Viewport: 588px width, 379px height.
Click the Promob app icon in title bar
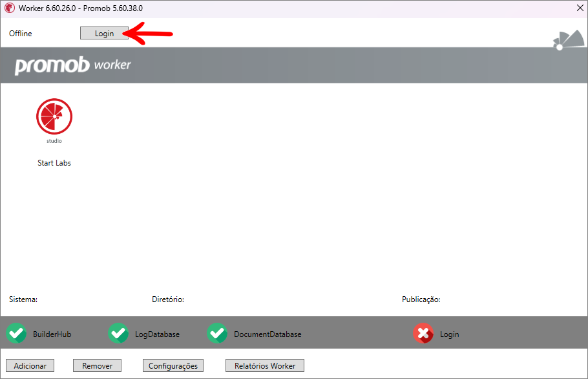pos(10,8)
